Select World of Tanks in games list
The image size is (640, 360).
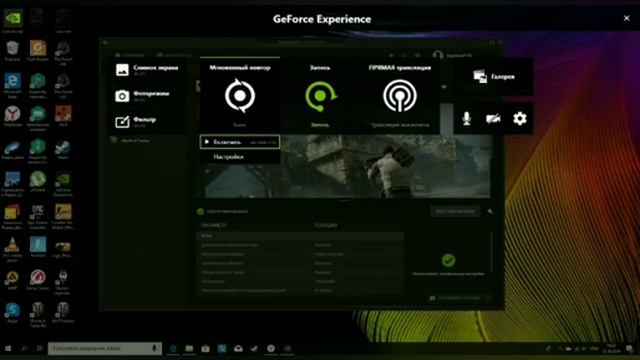click(131, 140)
